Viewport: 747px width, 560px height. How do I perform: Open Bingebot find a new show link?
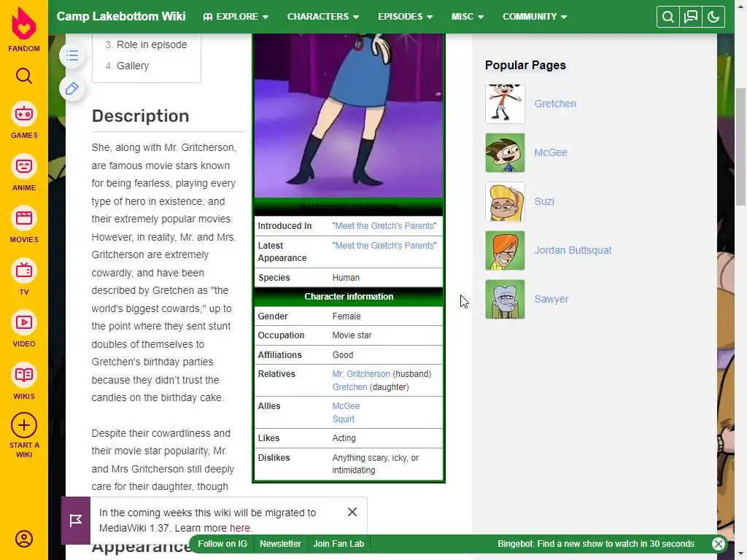click(x=596, y=544)
